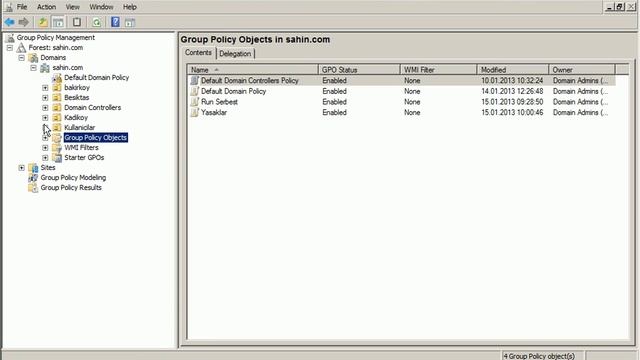Click the Kadikoy OU icon
This screenshot has height=360, width=640.
57,118
